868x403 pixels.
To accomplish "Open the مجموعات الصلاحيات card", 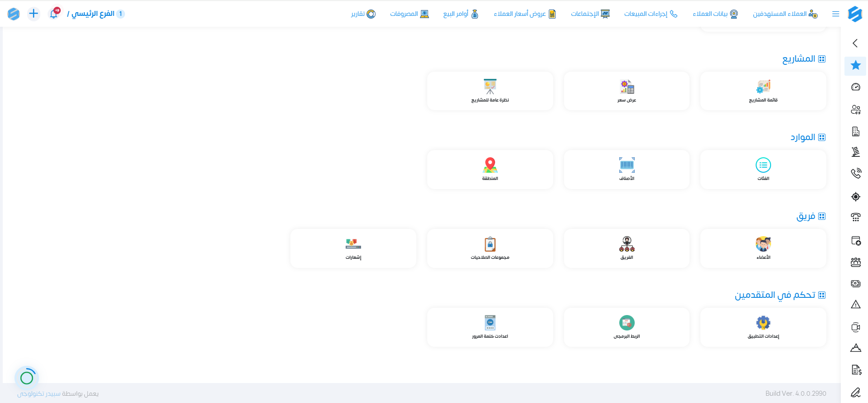I will [x=490, y=248].
